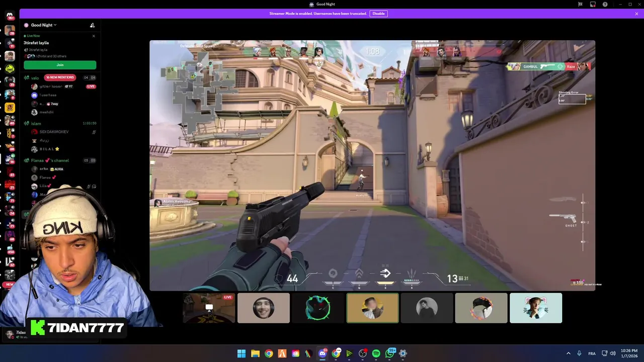The height and width of the screenshot is (362, 644).
Task: Open server icon with 40 badge
Action: (x=10, y=120)
